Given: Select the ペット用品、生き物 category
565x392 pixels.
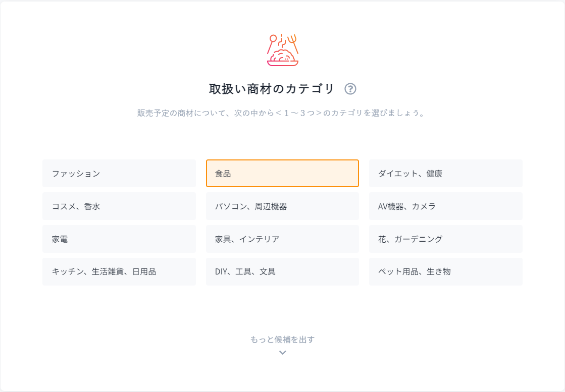Looking at the screenshot, I should click(446, 271).
